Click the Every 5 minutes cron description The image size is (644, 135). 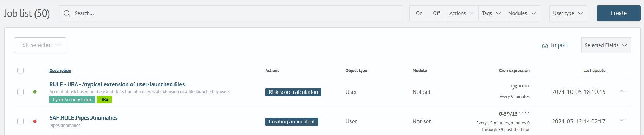pyautogui.click(x=514, y=97)
